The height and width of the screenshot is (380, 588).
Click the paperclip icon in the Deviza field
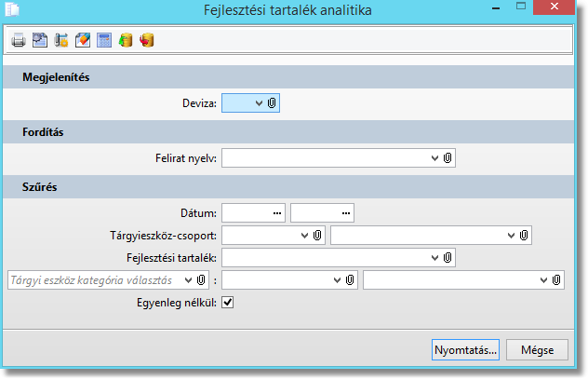(x=272, y=102)
